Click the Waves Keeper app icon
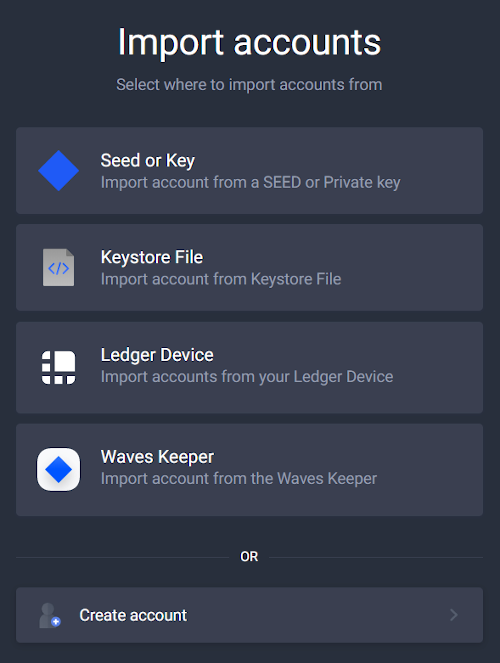Image resolution: width=500 pixels, height=663 pixels. tap(58, 469)
